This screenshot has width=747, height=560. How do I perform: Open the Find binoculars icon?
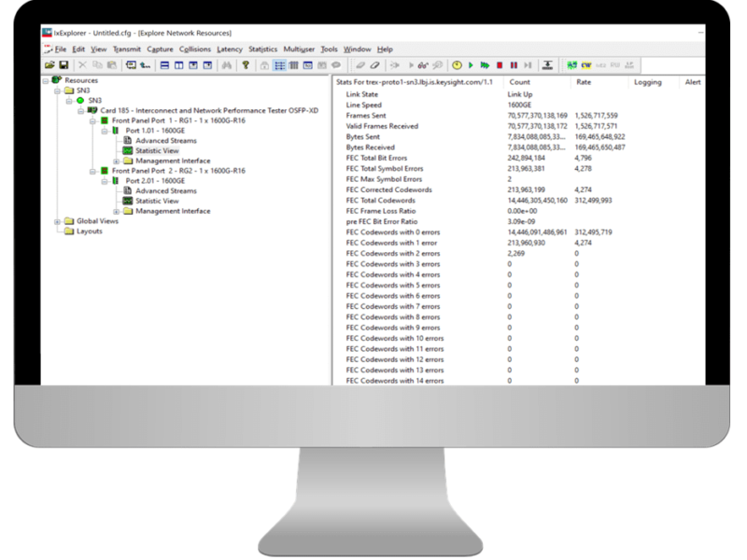pyautogui.click(x=228, y=65)
